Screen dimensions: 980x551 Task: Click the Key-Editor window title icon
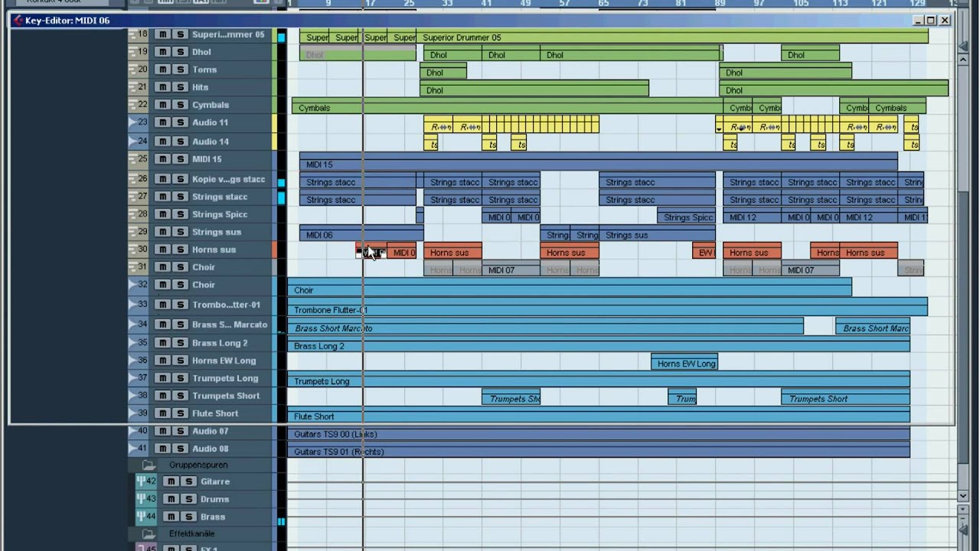(18, 21)
